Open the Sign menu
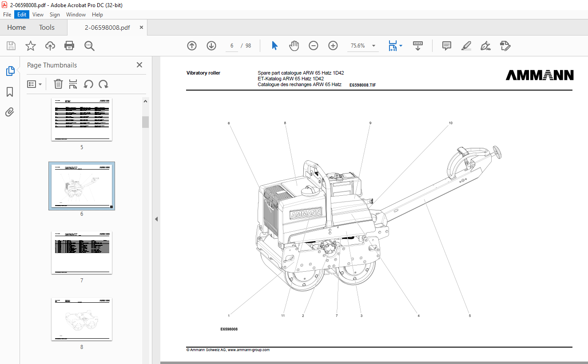 pos(55,15)
